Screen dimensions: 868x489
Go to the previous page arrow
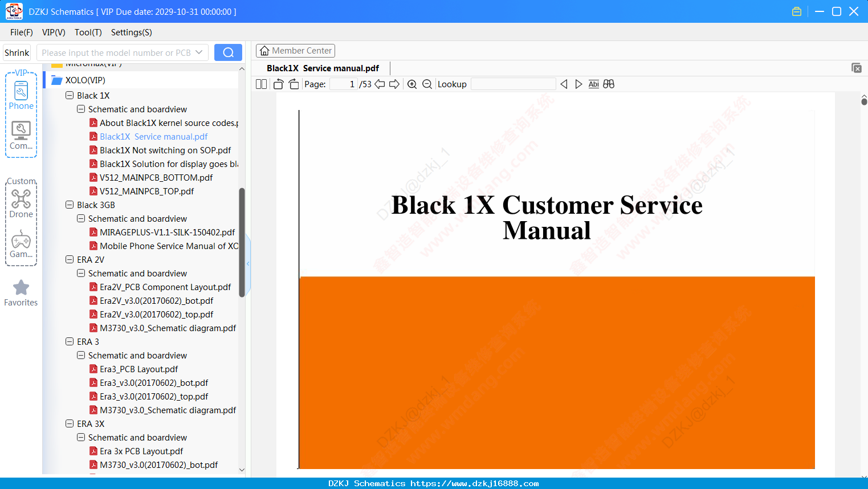380,84
